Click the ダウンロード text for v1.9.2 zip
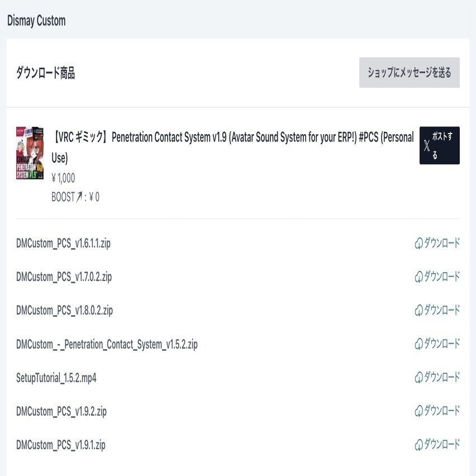The width and height of the screenshot is (476, 476). (x=442, y=412)
